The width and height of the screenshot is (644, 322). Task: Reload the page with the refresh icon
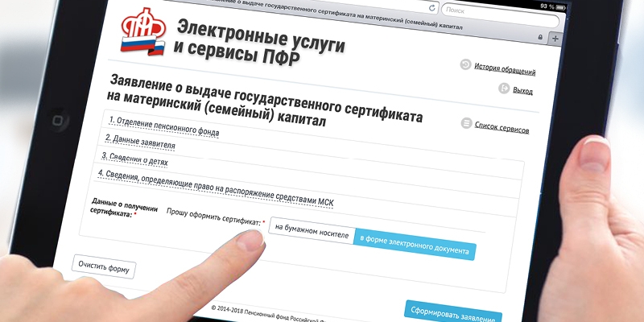click(x=432, y=8)
